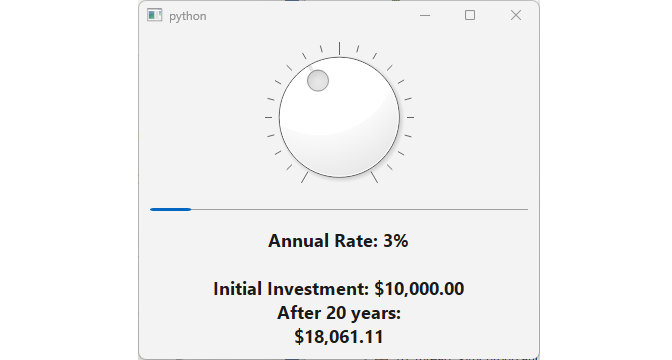Click the $18,061.11 result value
This screenshot has width=672, height=360.
339,337
